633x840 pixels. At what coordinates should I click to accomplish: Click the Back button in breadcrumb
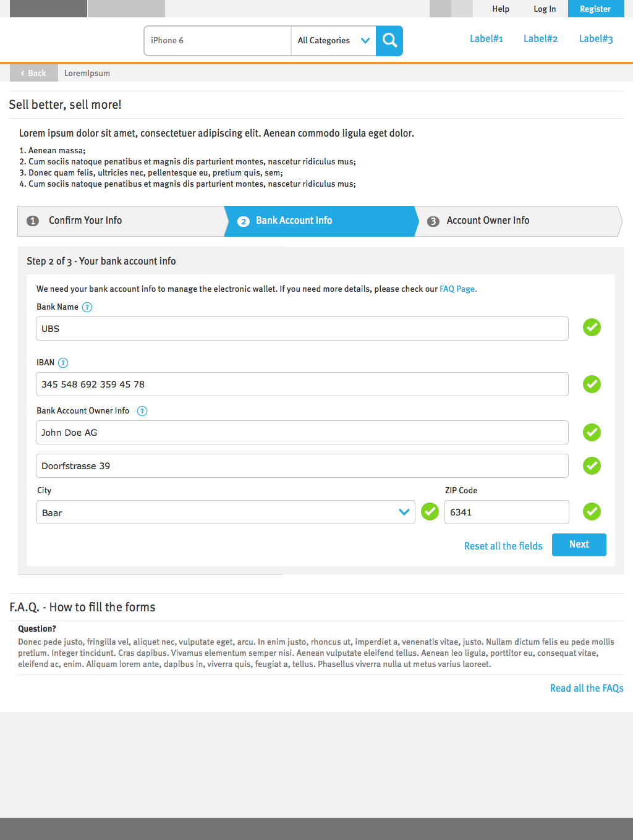pyautogui.click(x=34, y=73)
